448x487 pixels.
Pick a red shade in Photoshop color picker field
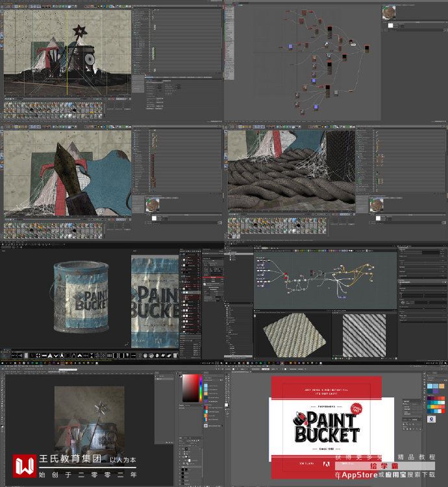[190, 388]
